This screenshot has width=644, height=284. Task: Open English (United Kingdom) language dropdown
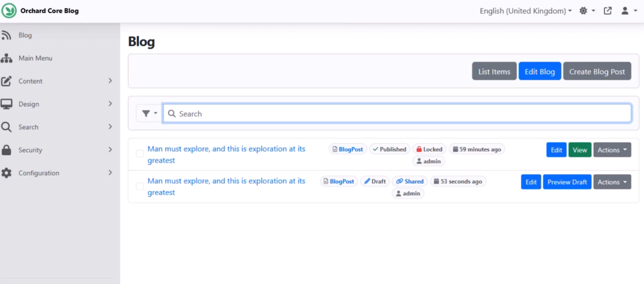tap(525, 11)
